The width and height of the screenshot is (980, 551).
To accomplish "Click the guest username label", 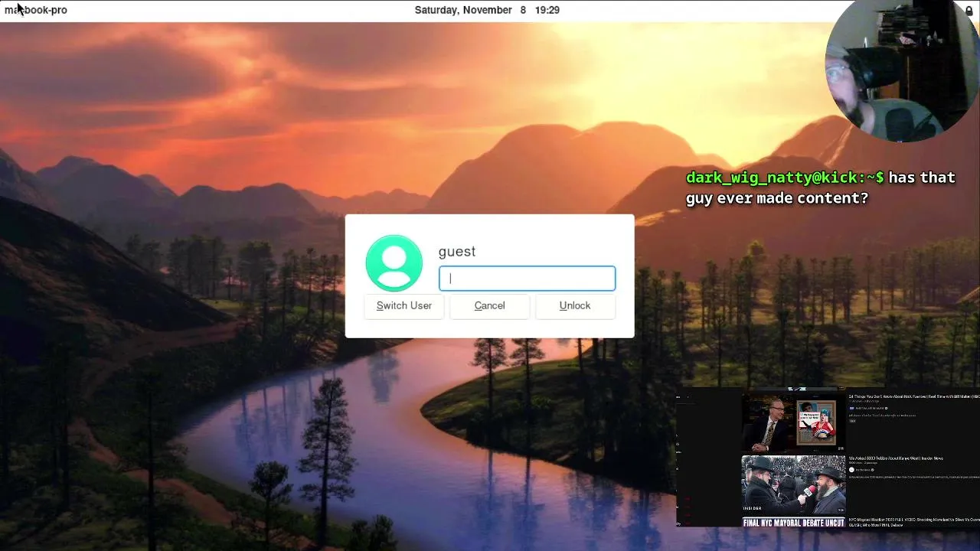I will coord(457,252).
